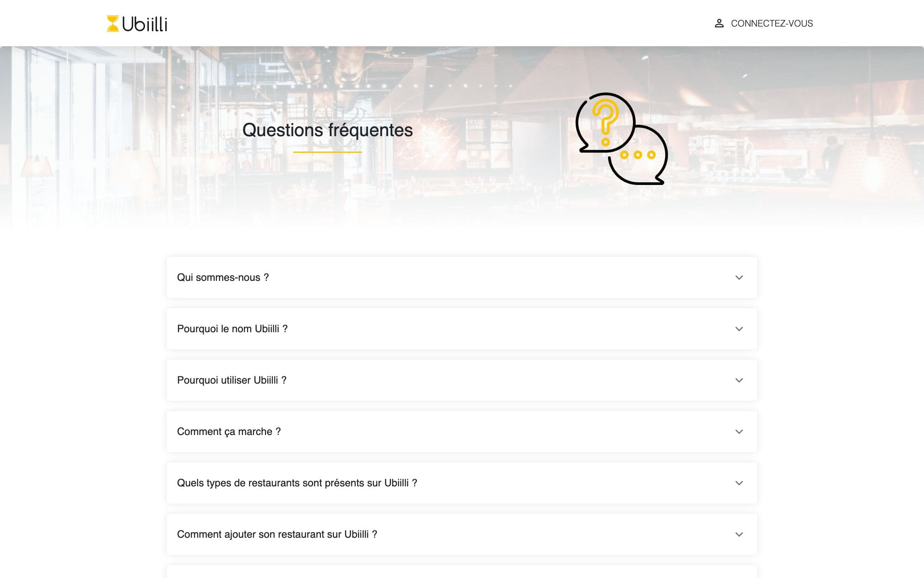Expand the restaurant types question chevron
Screen dimensions: 924x578
(739, 483)
